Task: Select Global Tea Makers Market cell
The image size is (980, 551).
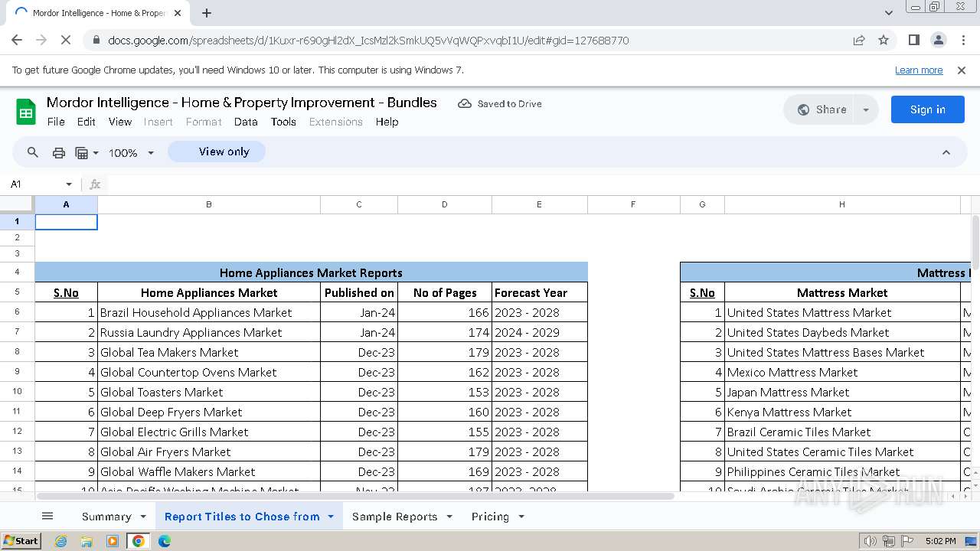Action: (209, 352)
